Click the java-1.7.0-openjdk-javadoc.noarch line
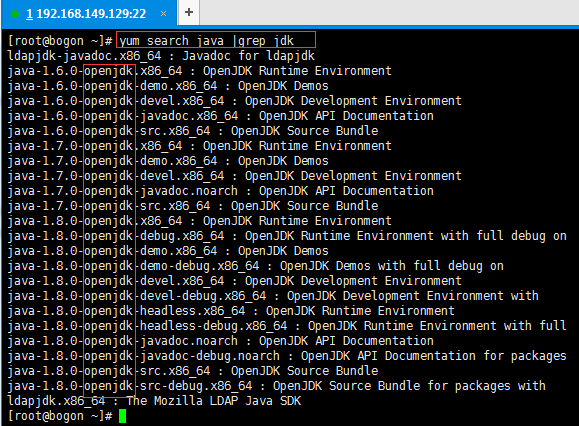Image resolution: width=579 pixels, height=426 pixels. [220, 191]
